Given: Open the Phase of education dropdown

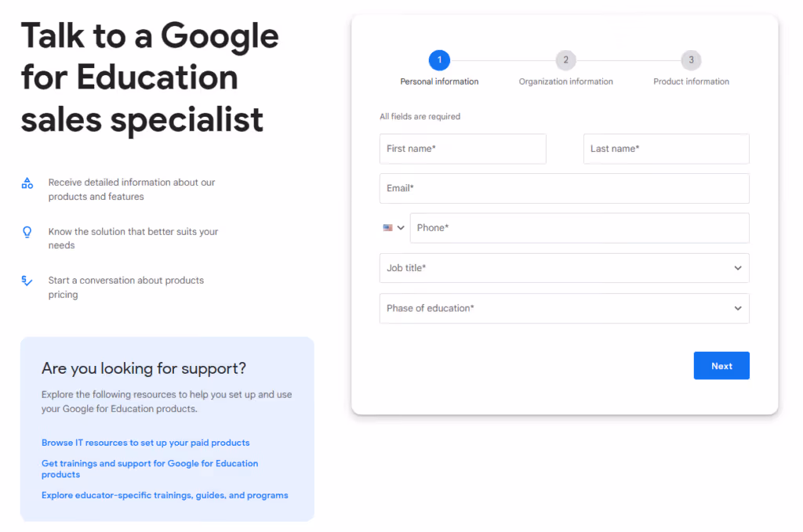Looking at the screenshot, I should pyautogui.click(x=564, y=308).
